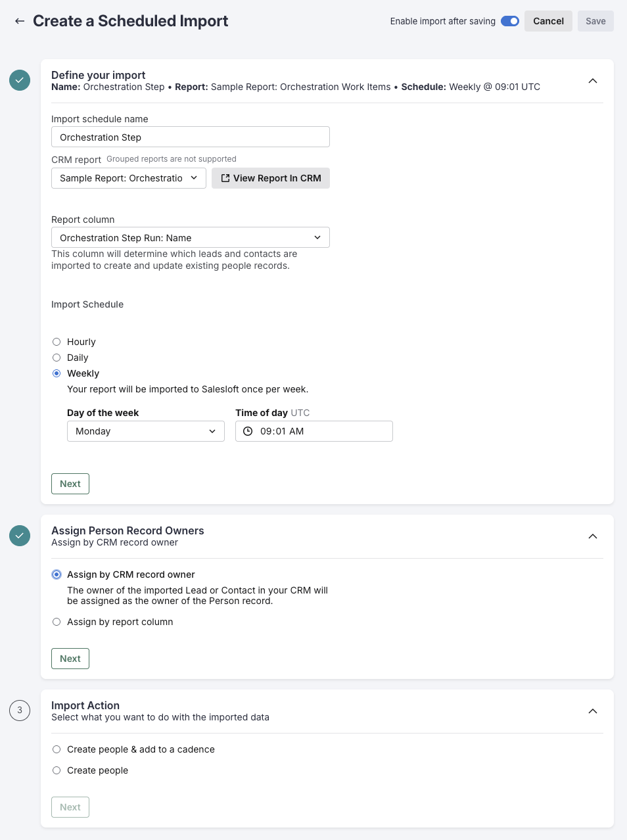Click the checkmark circle beside Define your import
The image size is (627, 840).
pos(19,80)
